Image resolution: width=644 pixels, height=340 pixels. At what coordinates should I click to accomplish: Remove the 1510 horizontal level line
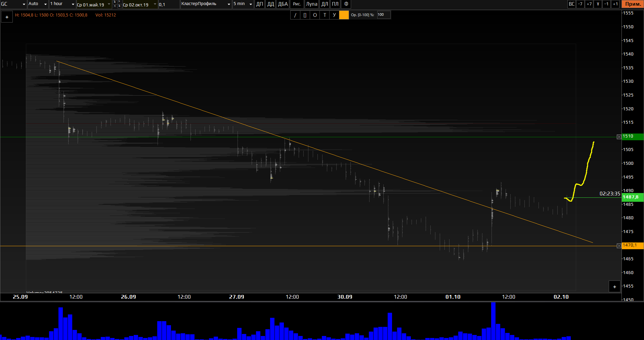(619, 137)
